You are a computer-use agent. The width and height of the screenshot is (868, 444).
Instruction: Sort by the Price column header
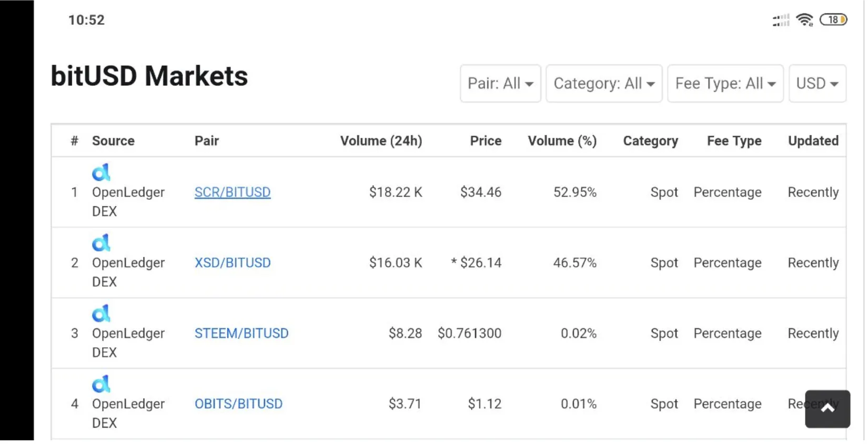(485, 140)
